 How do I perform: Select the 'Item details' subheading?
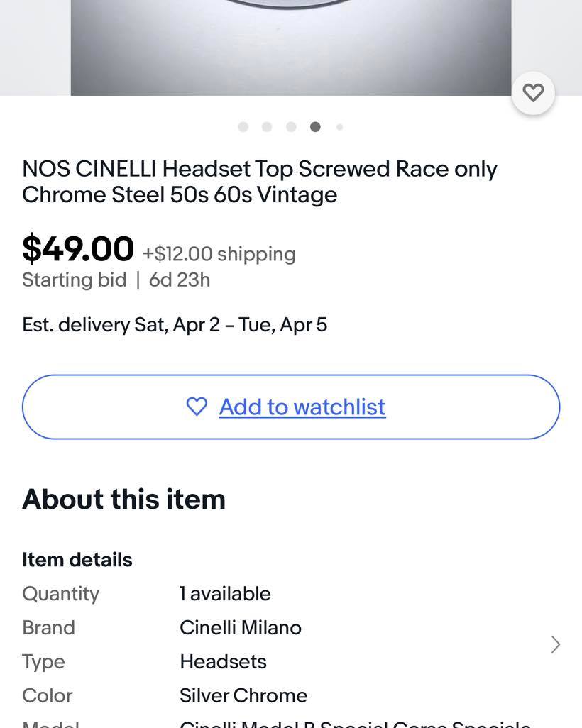77,560
